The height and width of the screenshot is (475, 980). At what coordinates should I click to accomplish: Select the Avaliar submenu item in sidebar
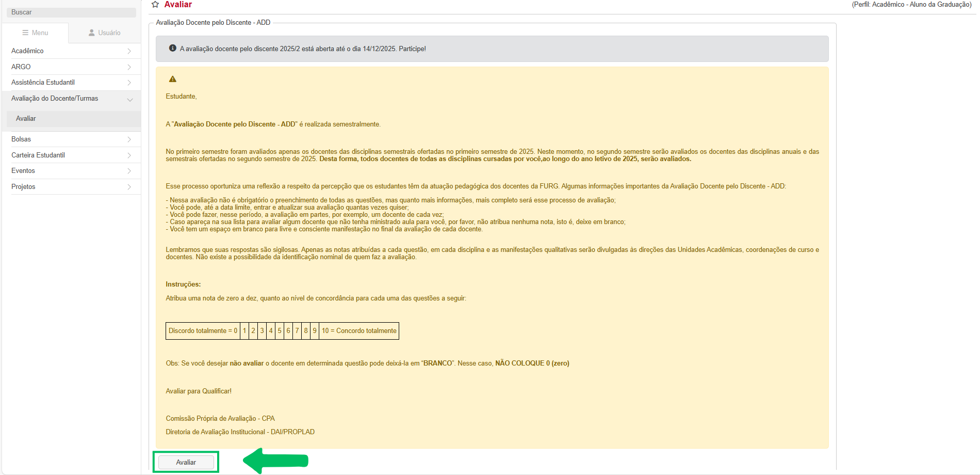(26, 119)
